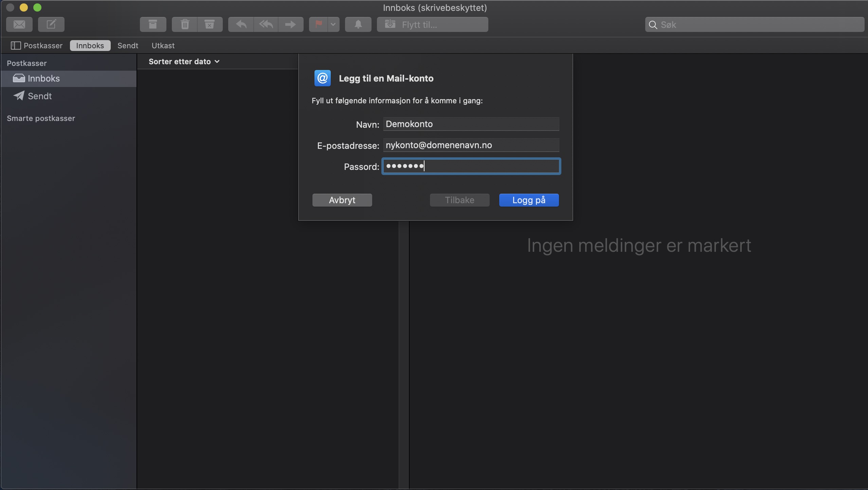Open Innboks in the sidebar
Viewport: 868px width, 490px height.
coord(69,78)
